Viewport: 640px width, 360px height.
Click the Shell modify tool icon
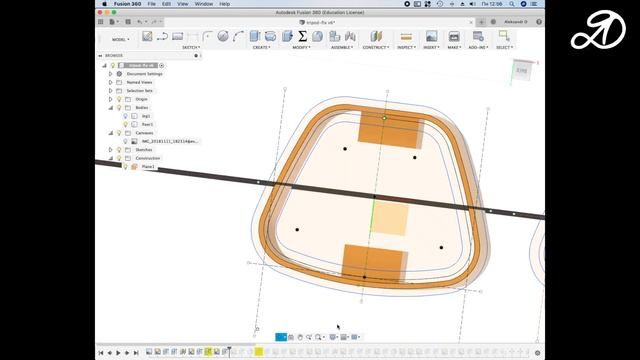point(318,36)
